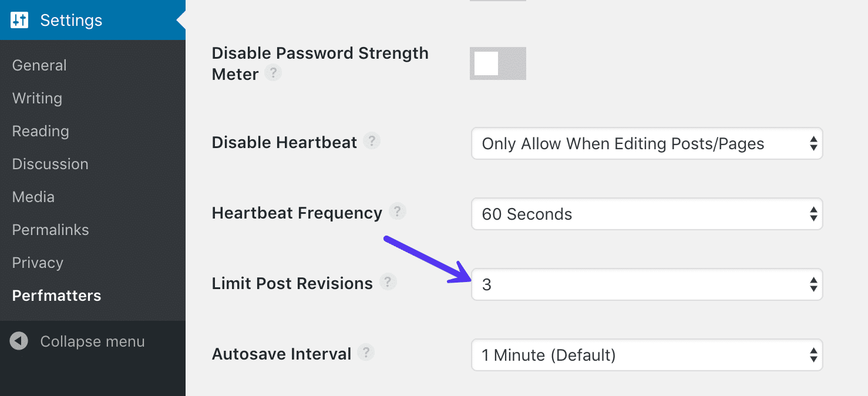This screenshot has height=396, width=868.
Task: Switch to the Perfmatters settings page
Action: coord(56,295)
